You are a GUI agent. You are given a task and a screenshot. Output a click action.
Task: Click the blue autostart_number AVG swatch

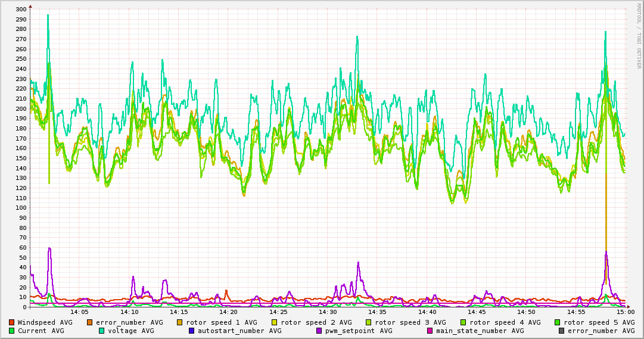click(191, 331)
